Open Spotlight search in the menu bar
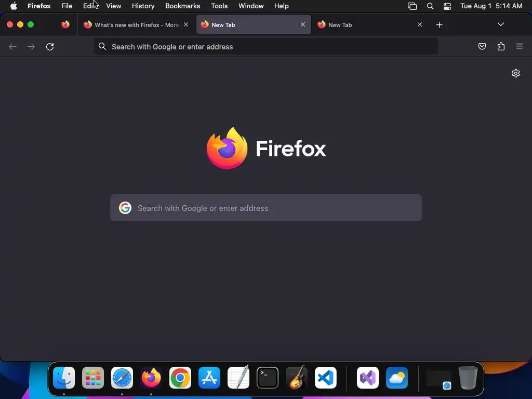Screen dimensions: 532x399 430,6
